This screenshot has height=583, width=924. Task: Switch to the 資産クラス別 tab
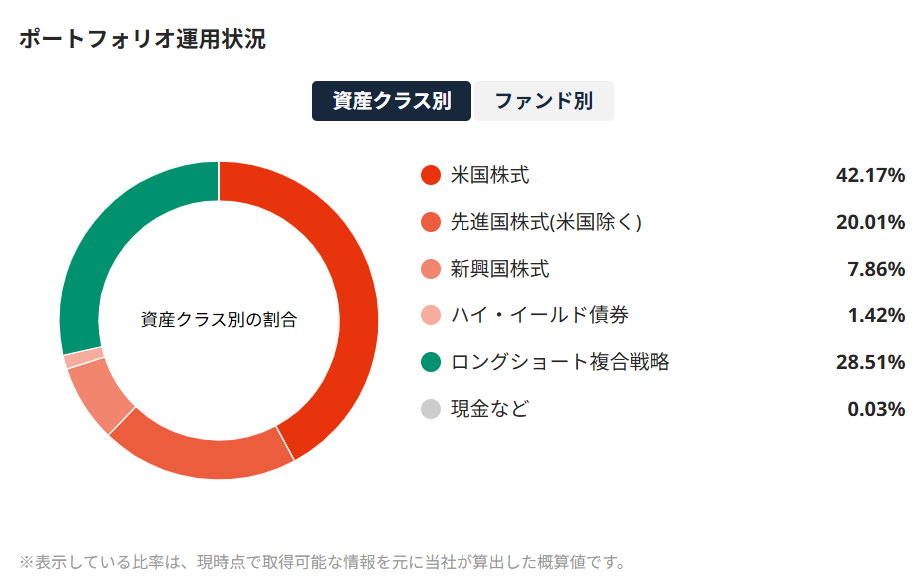390,100
